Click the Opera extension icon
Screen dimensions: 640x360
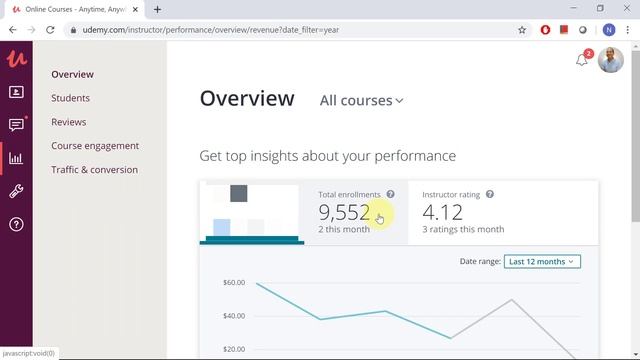click(x=545, y=30)
